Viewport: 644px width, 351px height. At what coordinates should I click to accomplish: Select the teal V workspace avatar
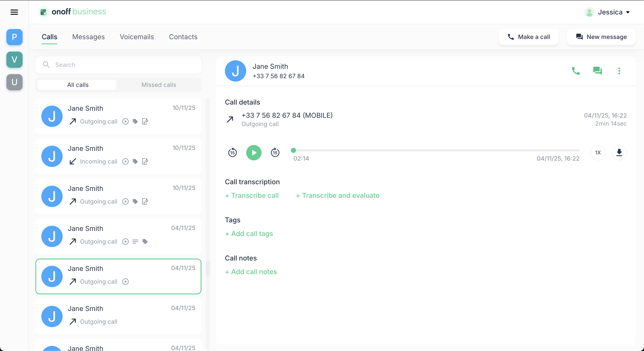(14, 59)
